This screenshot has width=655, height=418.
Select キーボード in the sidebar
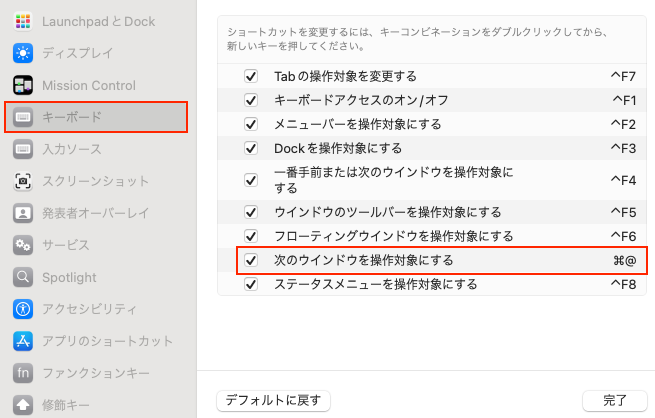[x=96, y=117]
